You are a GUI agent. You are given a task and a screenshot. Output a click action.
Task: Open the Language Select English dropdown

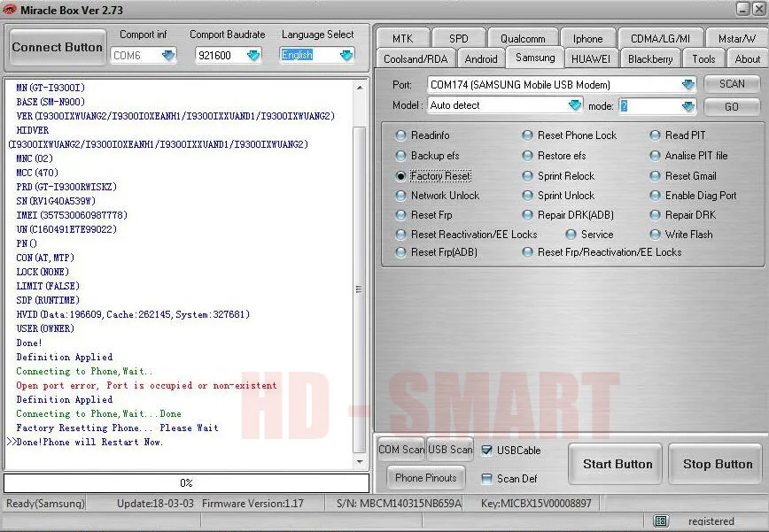[x=346, y=56]
